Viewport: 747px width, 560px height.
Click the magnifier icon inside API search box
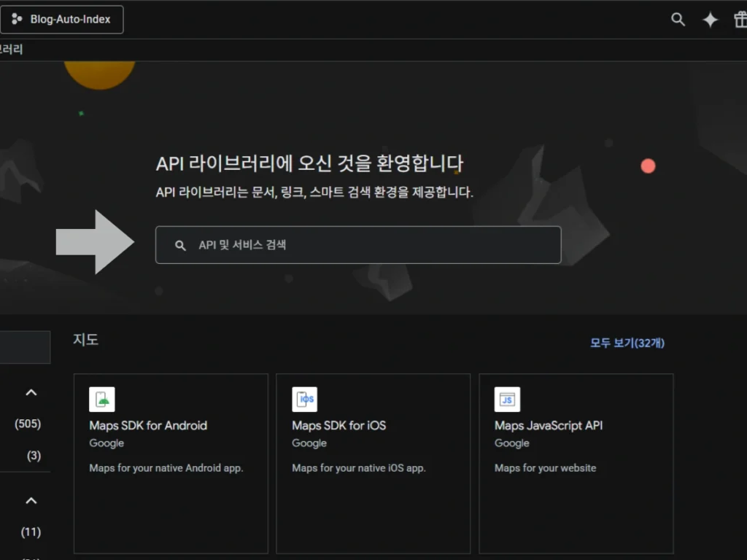point(180,245)
